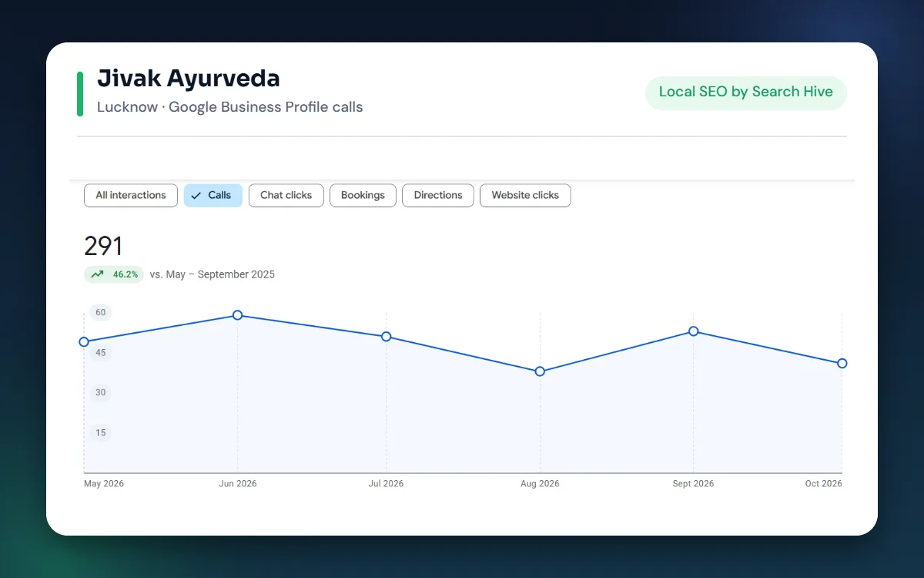The width and height of the screenshot is (924, 578).
Task: Click the 45 y-axis label
Action: click(x=101, y=352)
